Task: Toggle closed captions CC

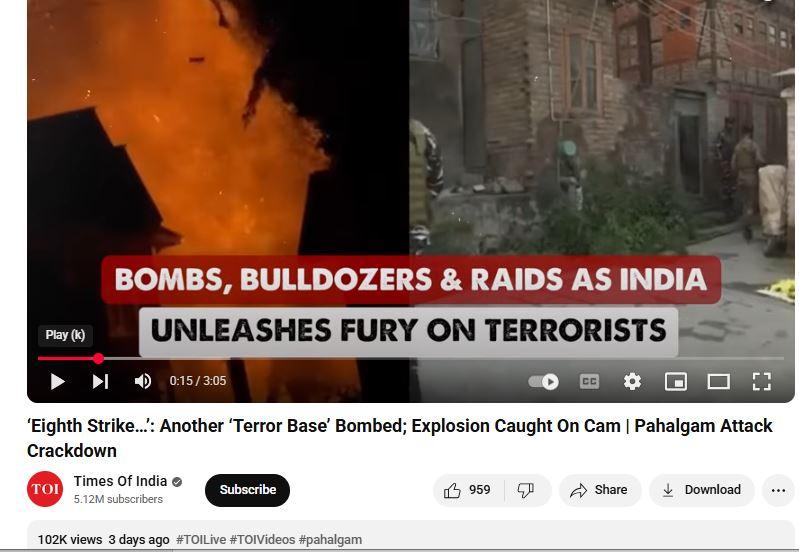Action: tap(589, 381)
